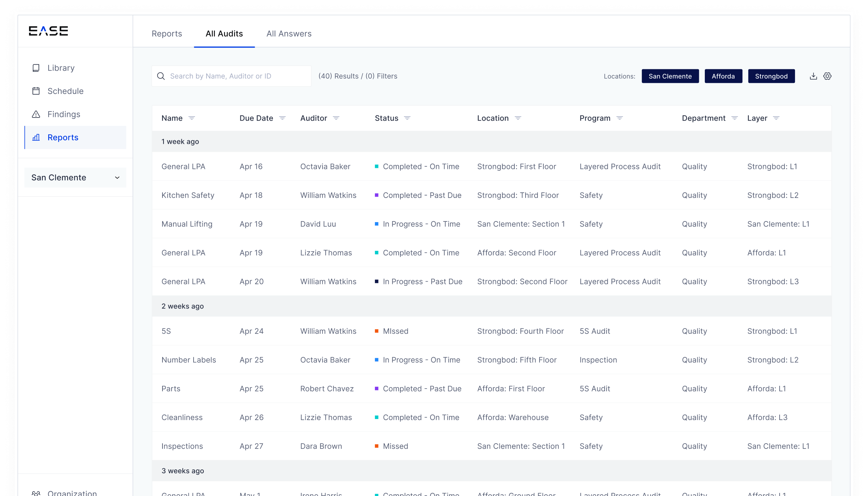
Task: Download the audit report export
Action: [x=813, y=76]
